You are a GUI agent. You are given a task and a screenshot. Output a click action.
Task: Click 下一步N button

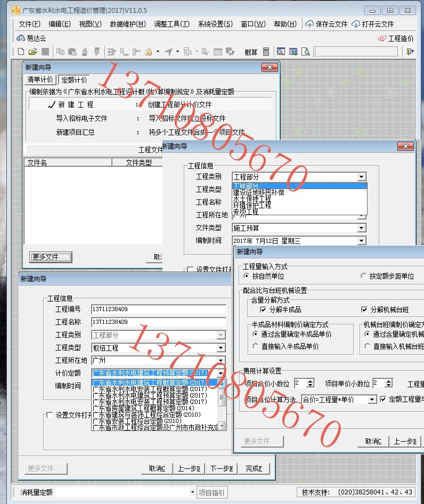click(222, 469)
